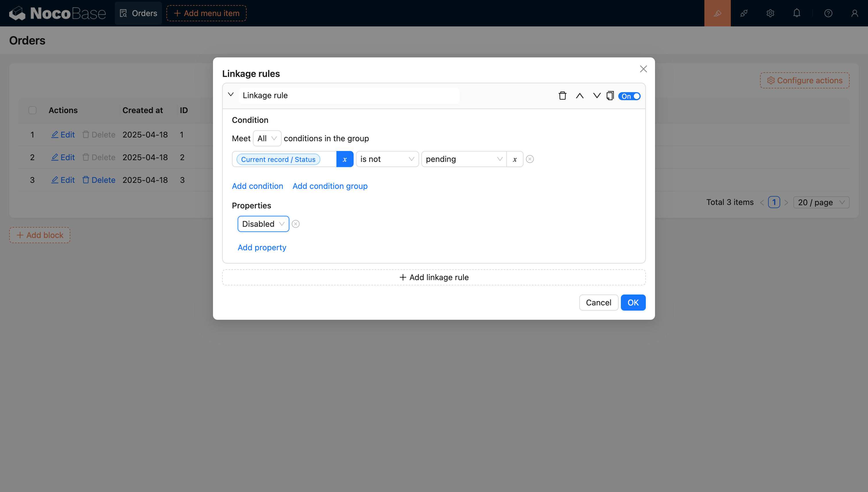Collapse the Linkage rule panel chevron
The height and width of the screenshot is (492, 868).
pyautogui.click(x=231, y=95)
